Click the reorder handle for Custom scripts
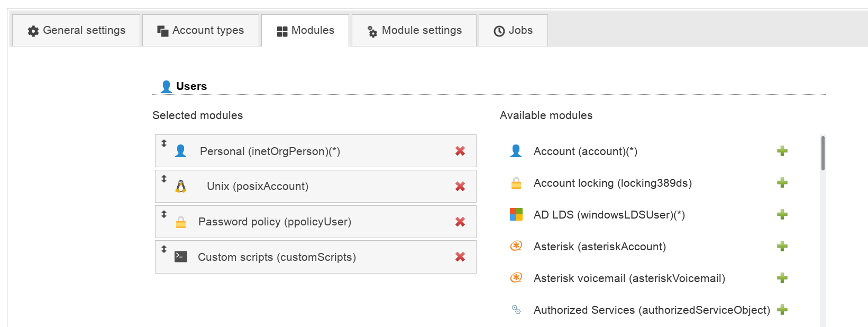The width and height of the screenshot is (868, 327). 164,249
